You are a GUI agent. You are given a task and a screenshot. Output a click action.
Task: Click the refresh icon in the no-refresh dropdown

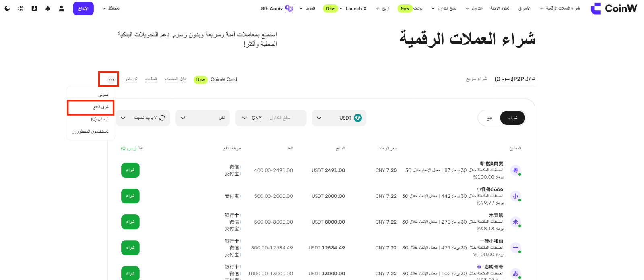pyautogui.click(x=163, y=118)
